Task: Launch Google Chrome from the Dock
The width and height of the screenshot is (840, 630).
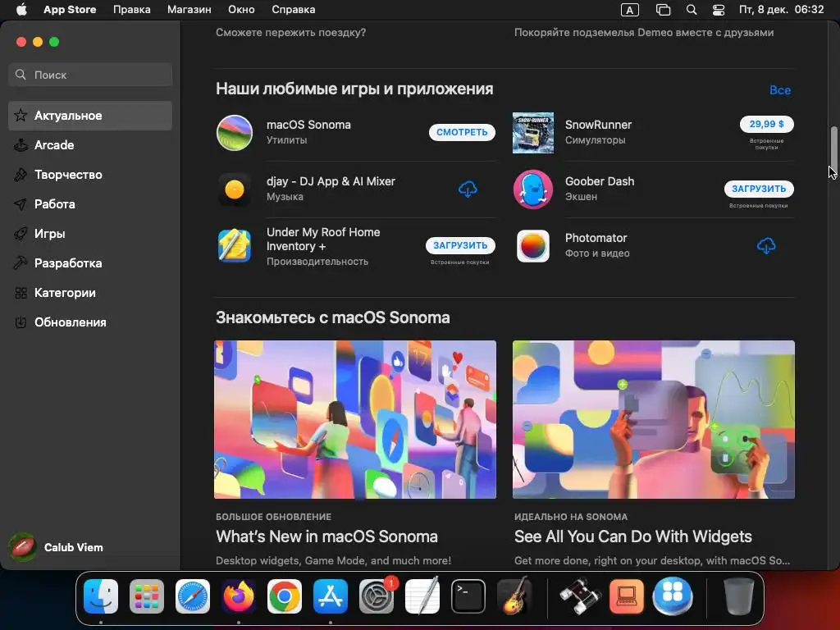Action: click(x=285, y=596)
